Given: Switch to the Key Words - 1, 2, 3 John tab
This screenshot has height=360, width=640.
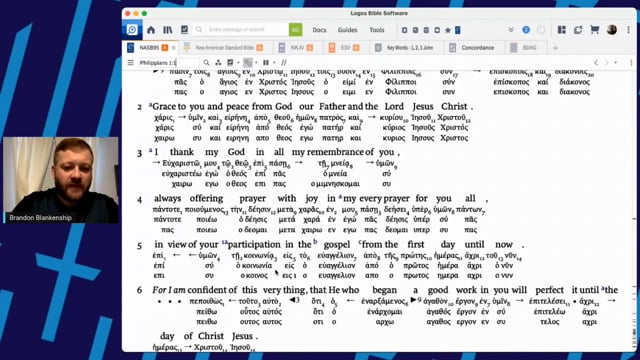Looking at the screenshot, I should (x=409, y=48).
